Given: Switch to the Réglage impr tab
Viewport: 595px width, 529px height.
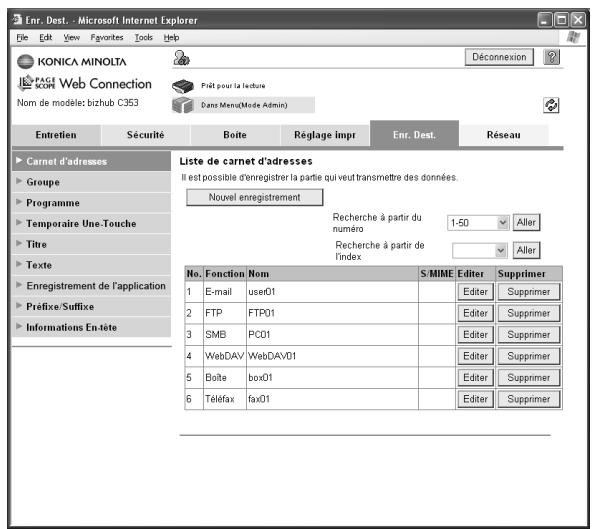Looking at the screenshot, I should coord(325,135).
